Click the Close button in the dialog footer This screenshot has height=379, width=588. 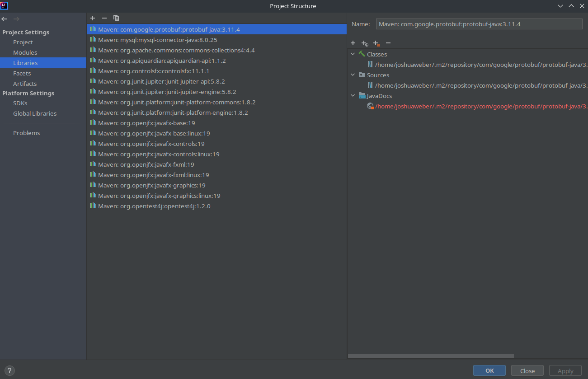point(527,370)
